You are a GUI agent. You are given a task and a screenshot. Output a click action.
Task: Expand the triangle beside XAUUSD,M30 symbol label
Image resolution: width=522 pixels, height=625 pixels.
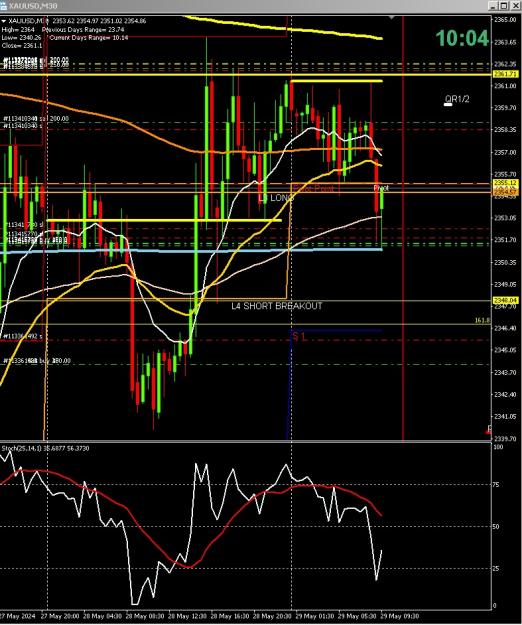coord(4,21)
